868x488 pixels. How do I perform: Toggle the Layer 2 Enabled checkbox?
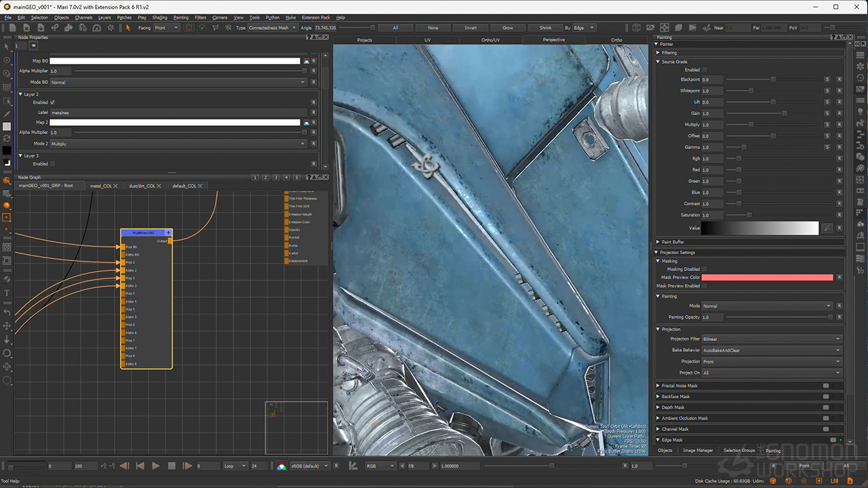52,102
